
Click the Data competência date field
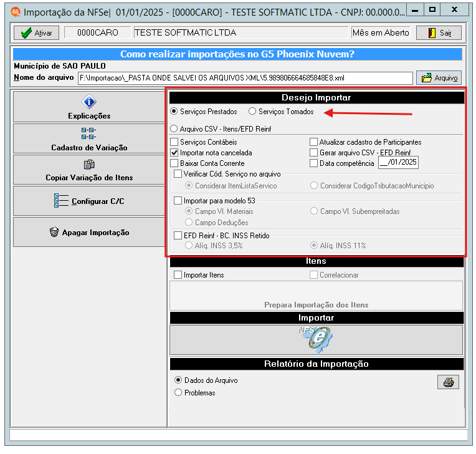click(398, 162)
